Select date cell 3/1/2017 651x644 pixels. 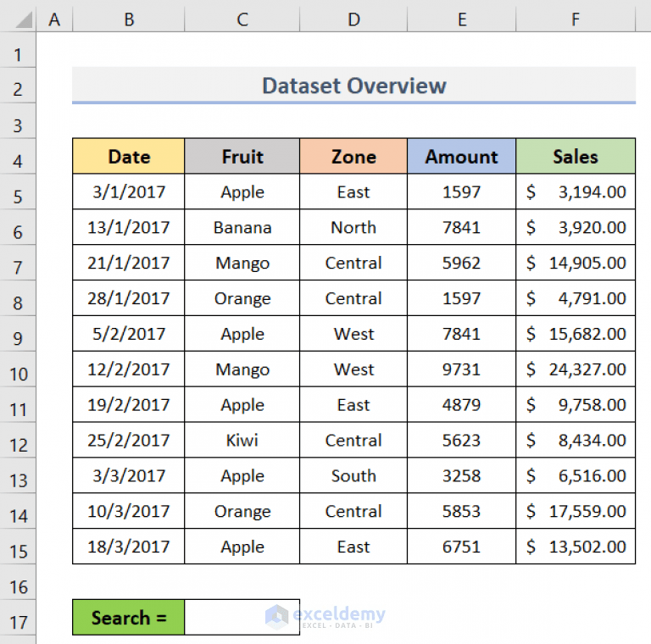(129, 192)
